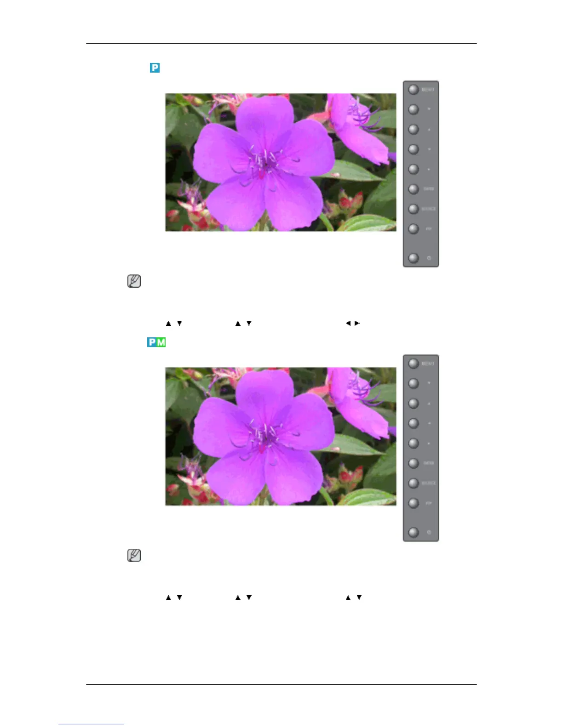
Task: Click the power button on the lower control panel
Action: click(x=414, y=532)
